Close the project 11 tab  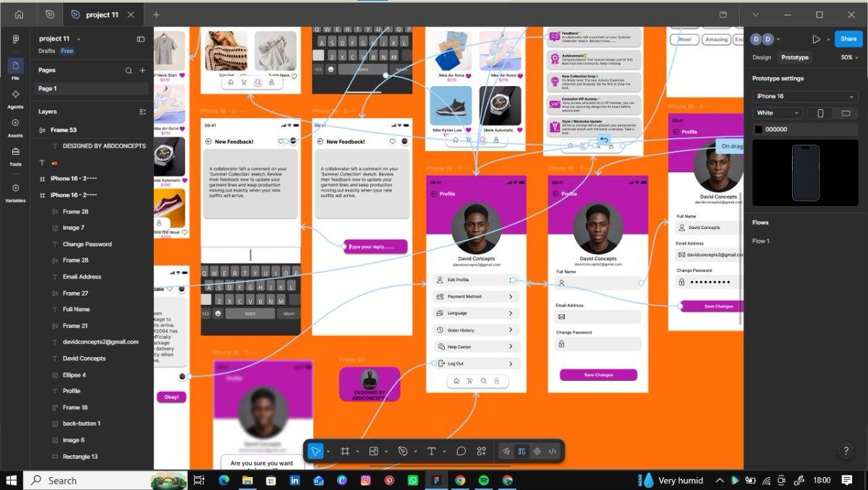click(130, 14)
